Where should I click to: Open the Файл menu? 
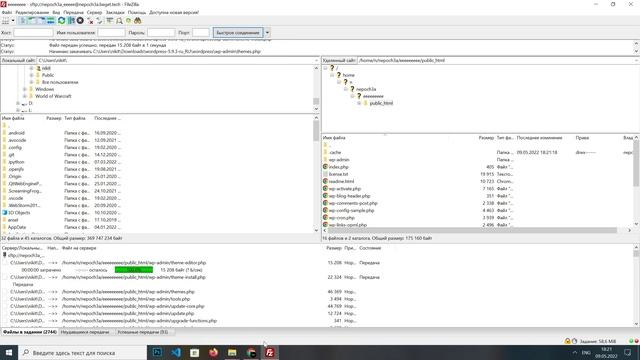coord(7,12)
